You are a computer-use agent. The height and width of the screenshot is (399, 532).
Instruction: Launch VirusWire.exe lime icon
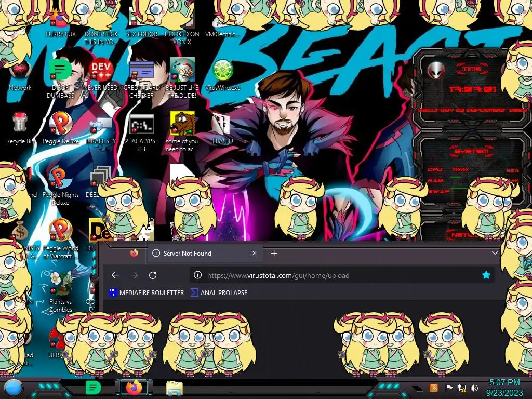pyautogui.click(x=222, y=75)
